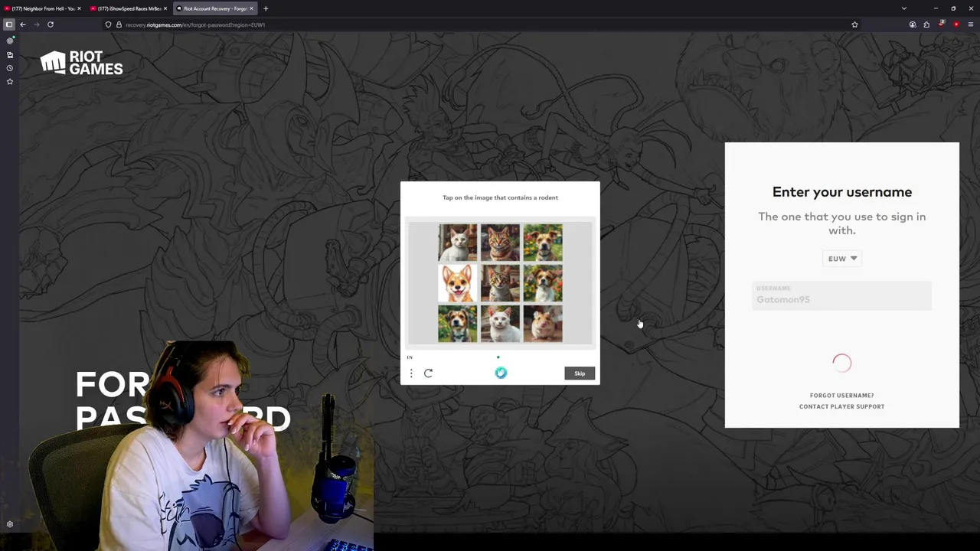Screen dimensions: 980x551
Task: Click the Username input field
Action: pos(841,295)
